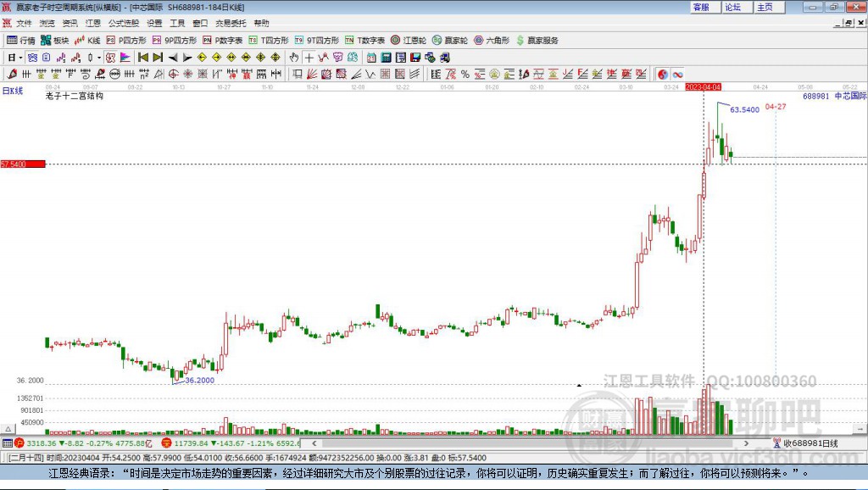Click the floppy disk save icon
The image size is (868, 490).
tap(415, 58)
